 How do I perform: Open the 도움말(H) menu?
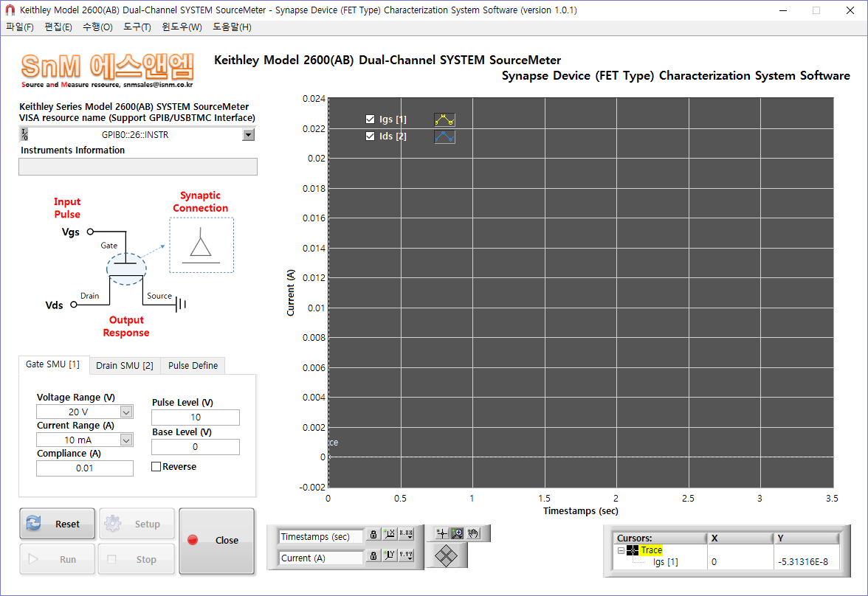pos(232,27)
